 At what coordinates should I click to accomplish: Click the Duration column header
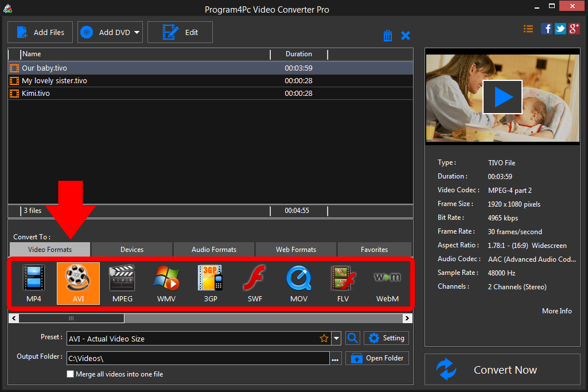tap(299, 54)
